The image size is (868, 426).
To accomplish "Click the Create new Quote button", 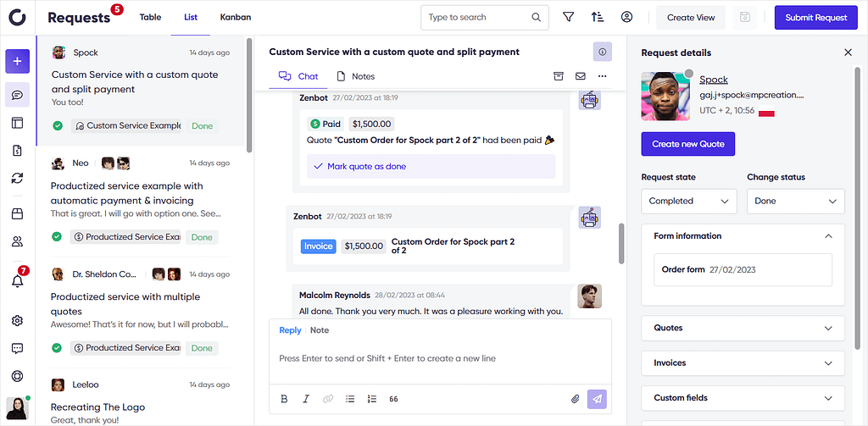I will [687, 144].
